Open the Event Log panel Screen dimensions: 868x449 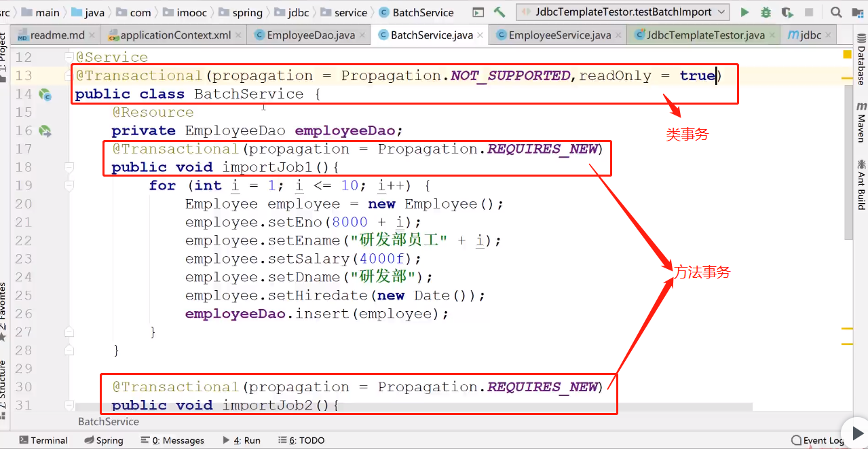[x=817, y=440]
